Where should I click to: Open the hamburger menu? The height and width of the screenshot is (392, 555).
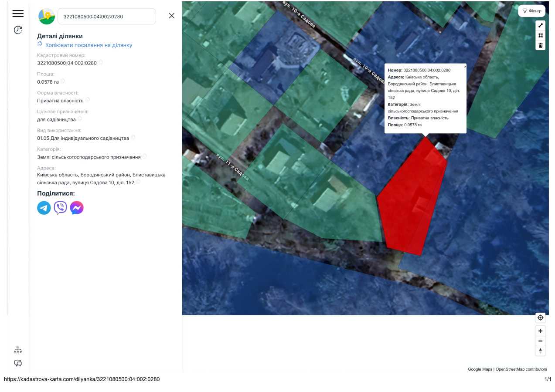[x=18, y=14]
